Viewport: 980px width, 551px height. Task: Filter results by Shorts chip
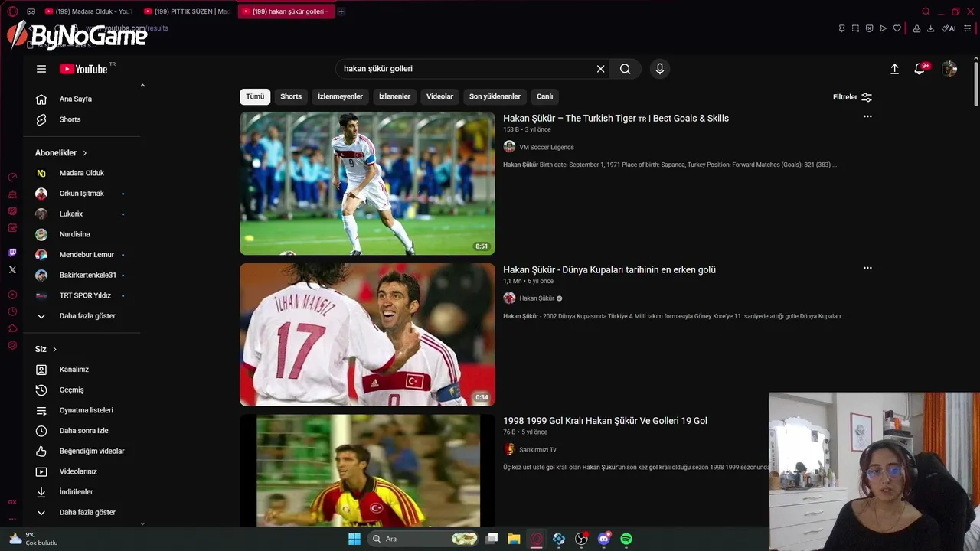point(291,96)
